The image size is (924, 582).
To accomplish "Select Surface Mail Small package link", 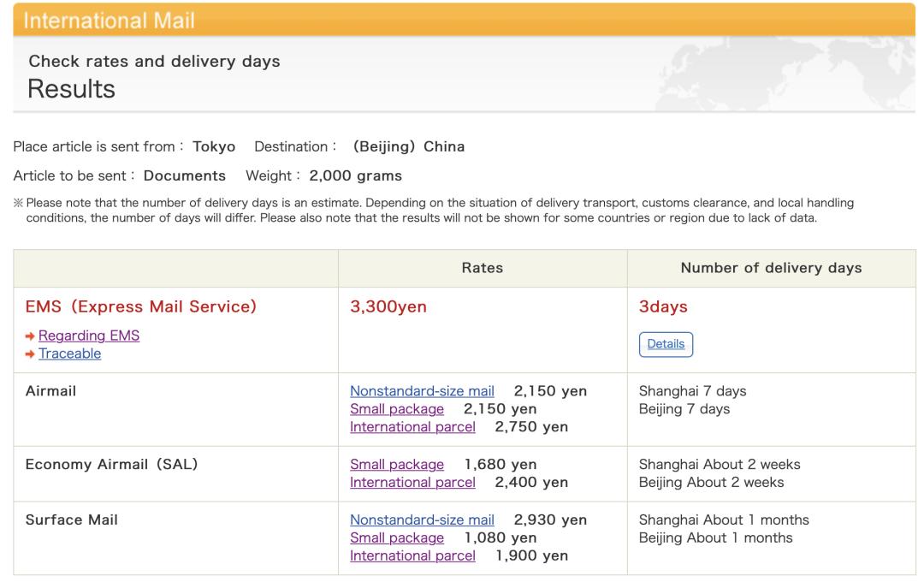I will (x=397, y=537).
